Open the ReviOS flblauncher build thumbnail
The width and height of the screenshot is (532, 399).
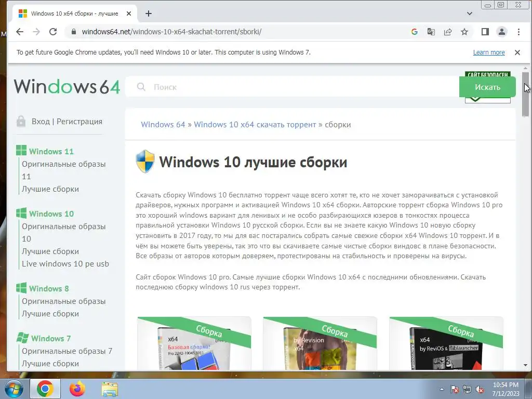coord(446,343)
